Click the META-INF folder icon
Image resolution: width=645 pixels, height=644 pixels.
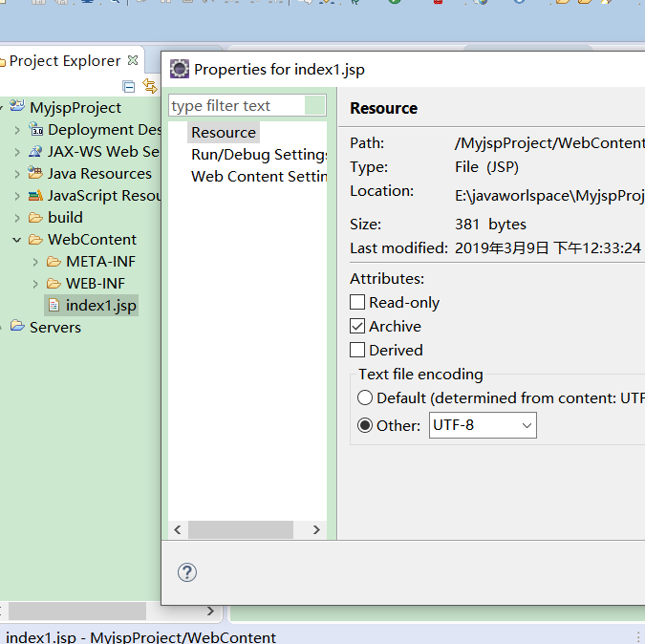point(54,261)
